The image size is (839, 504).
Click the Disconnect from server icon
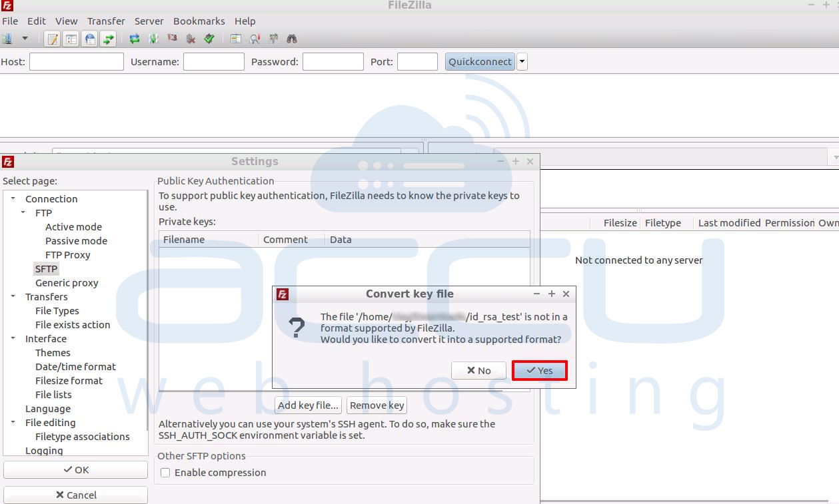(x=191, y=39)
